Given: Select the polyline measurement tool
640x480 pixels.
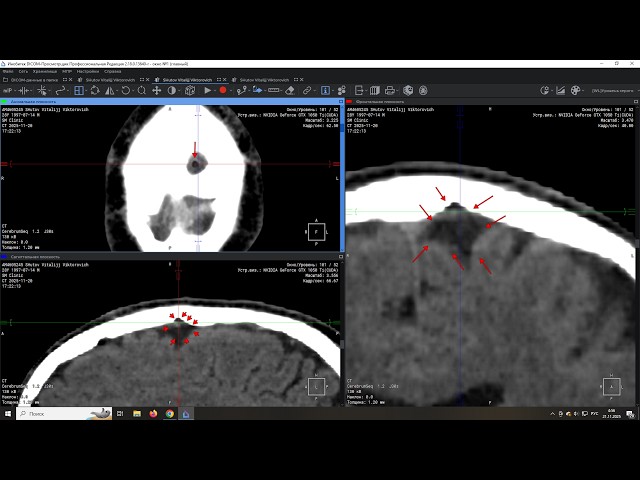Looking at the screenshot, I should click(x=242, y=91).
